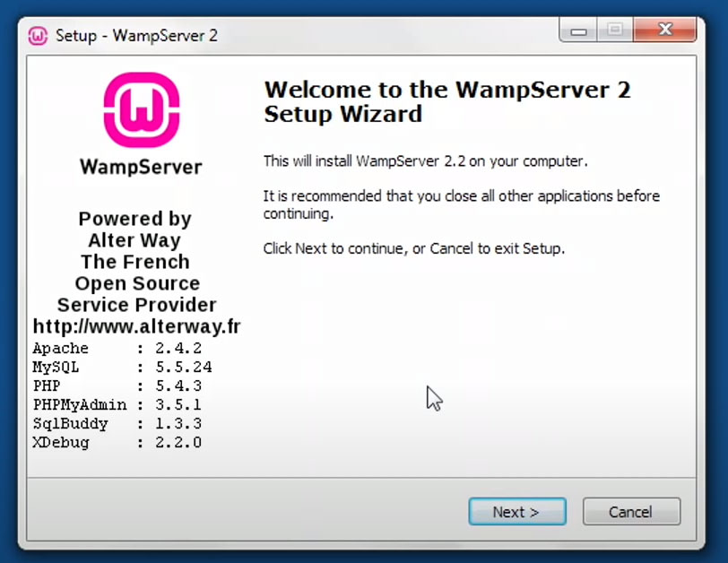Screen dimensions: 728x563
Task: Click the http://www.alterway.fr text
Action: (x=136, y=326)
